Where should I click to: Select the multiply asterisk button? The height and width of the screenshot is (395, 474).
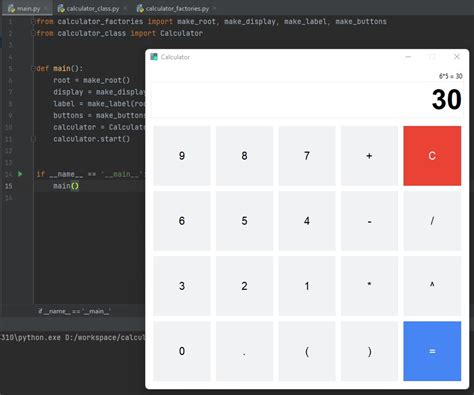[369, 286]
